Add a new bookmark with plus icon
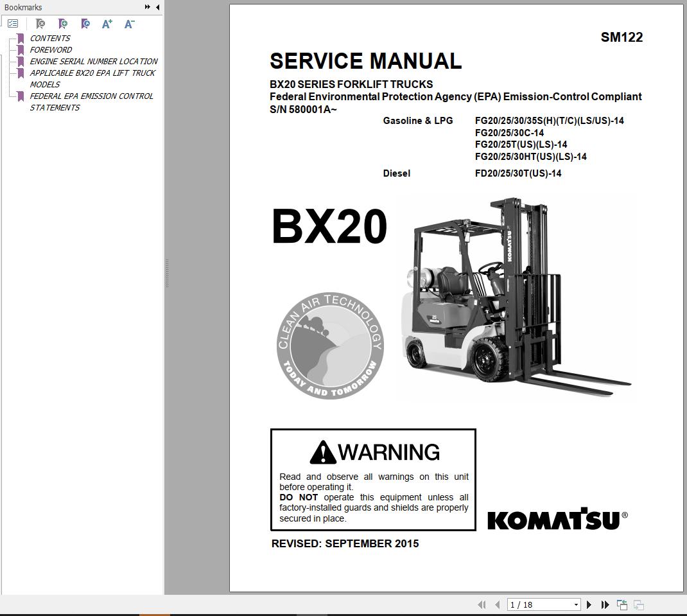687x616 pixels. coord(63,24)
